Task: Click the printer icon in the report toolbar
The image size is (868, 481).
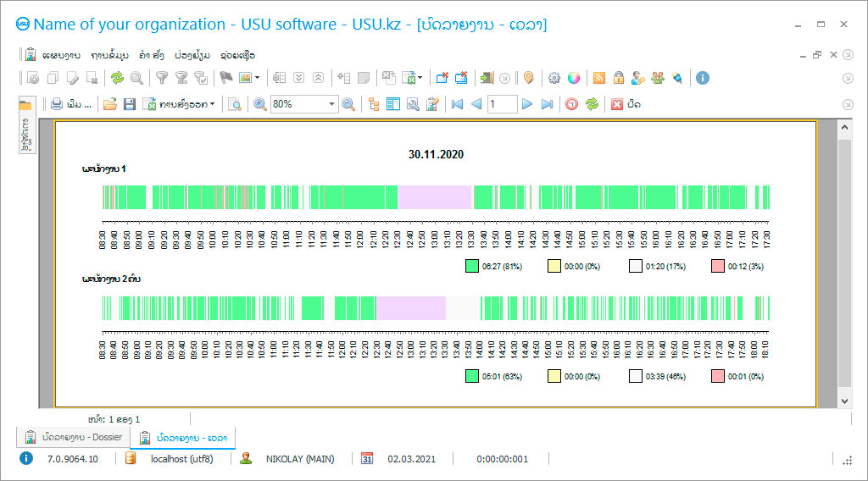Action: [x=57, y=104]
